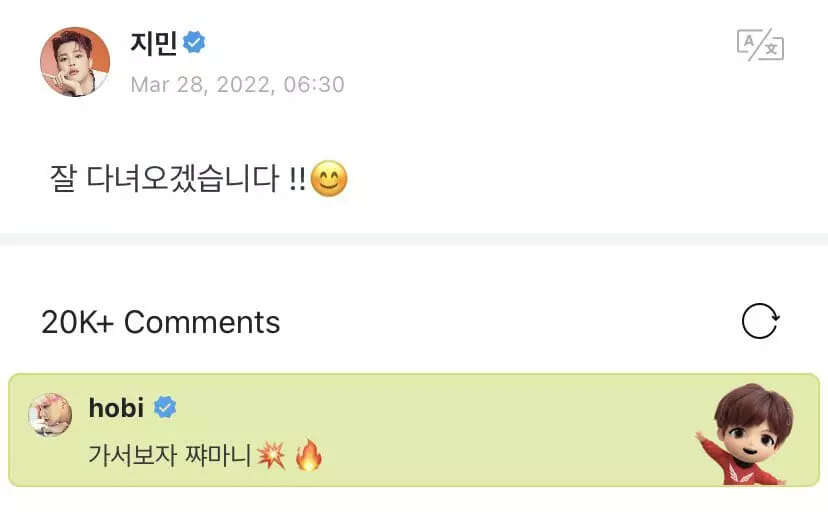828x512 pixels.
Task: Open 지민's profile picture
Action: pos(75,62)
